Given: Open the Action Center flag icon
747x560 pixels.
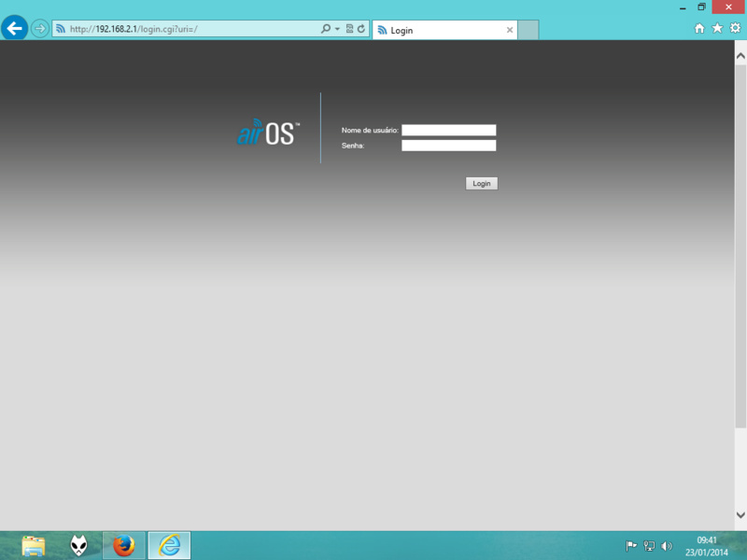Looking at the screenshot, I should click(x=631, y=546).
